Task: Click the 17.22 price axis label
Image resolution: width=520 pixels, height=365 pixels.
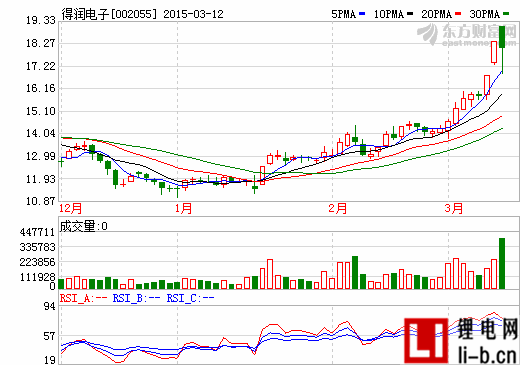Action: (x=41, y=66)
